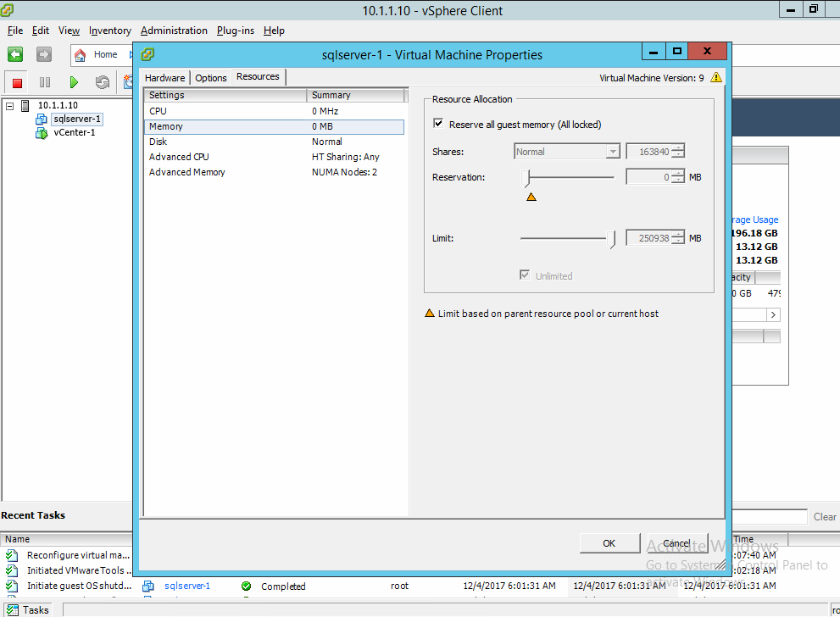The image size is (840, 617).
Task: Click the green Completed status icon
Action: tap(247, 586)
